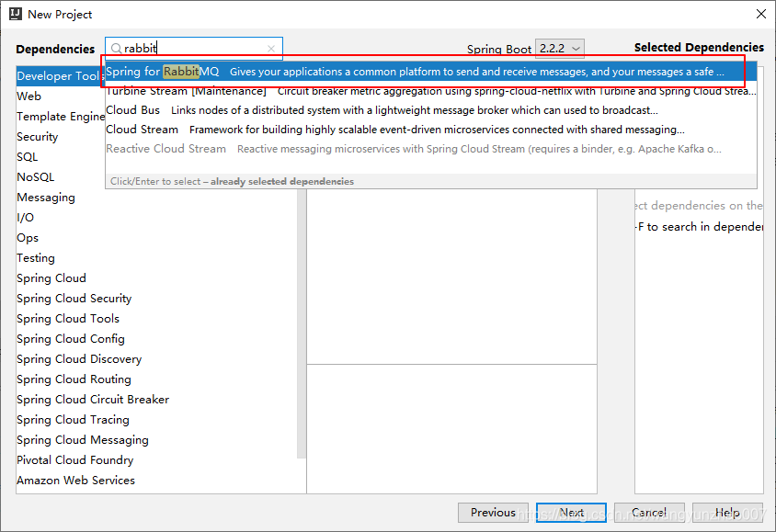Select Template Engines category

[x=61, y=117]
